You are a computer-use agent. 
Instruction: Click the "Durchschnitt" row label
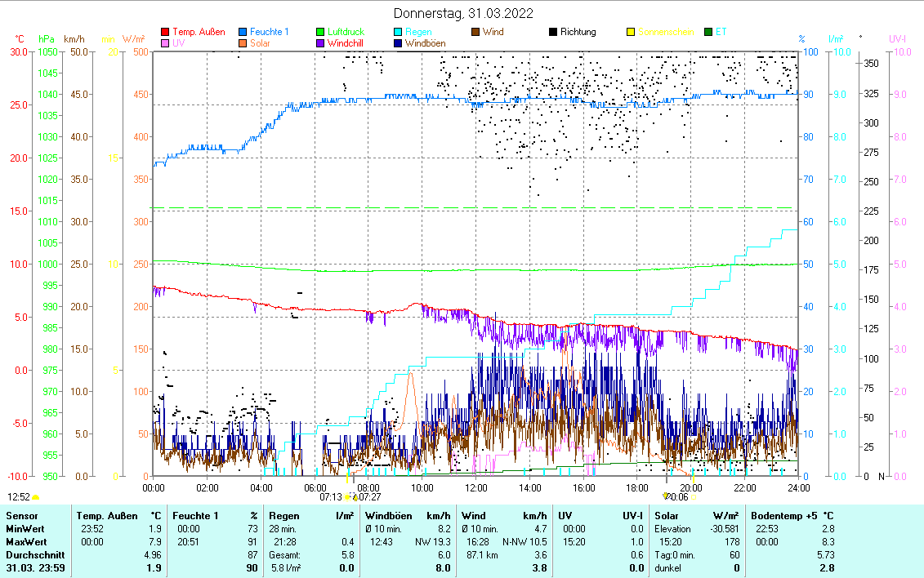(35, 555)
